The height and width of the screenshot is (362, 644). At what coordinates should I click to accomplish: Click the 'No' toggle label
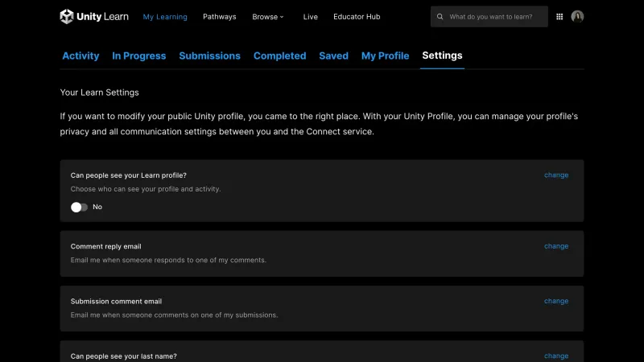(x=97, y=207)
